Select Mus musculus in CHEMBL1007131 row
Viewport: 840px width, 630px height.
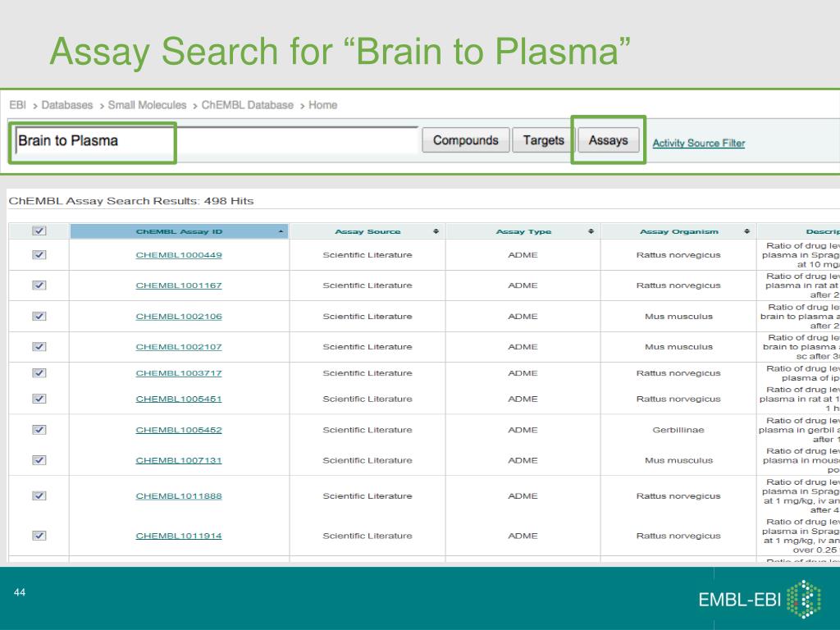pyautogui.click(x=678, y=460)
